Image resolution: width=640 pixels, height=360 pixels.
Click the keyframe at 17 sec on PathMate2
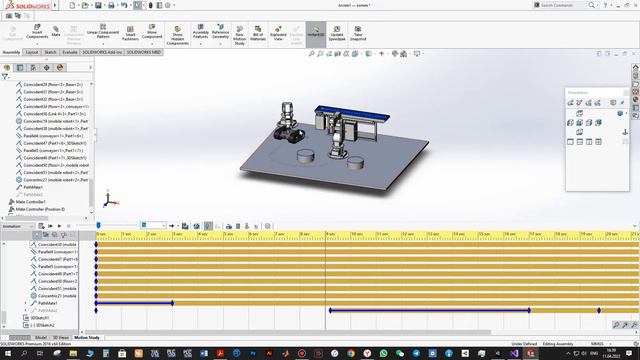point(529,311)
